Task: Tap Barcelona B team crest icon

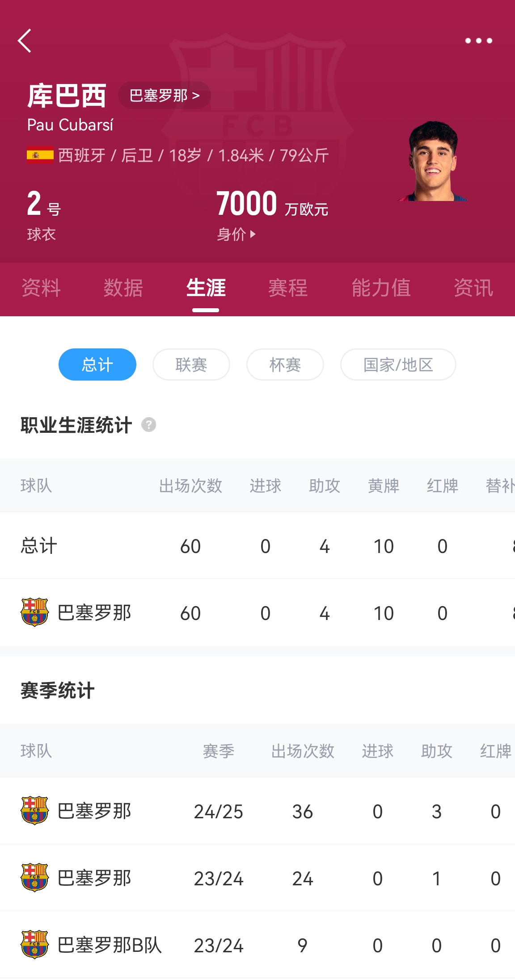Action: [34, 945]
